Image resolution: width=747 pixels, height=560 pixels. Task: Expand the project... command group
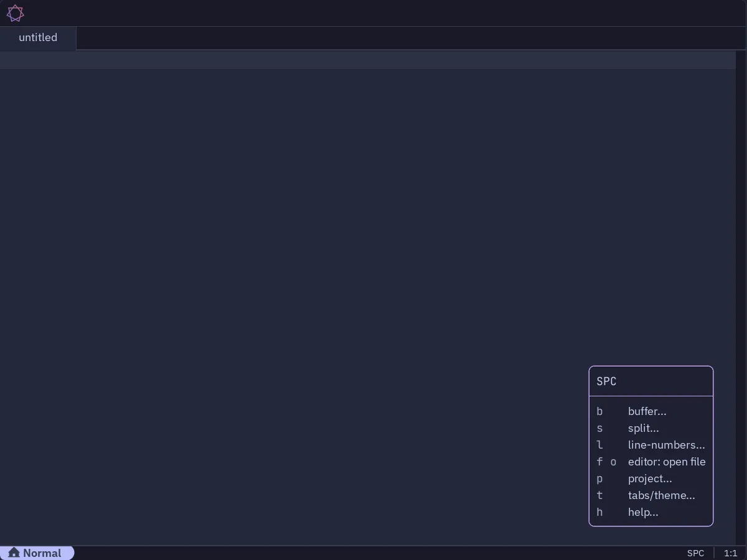coord(650,478)
